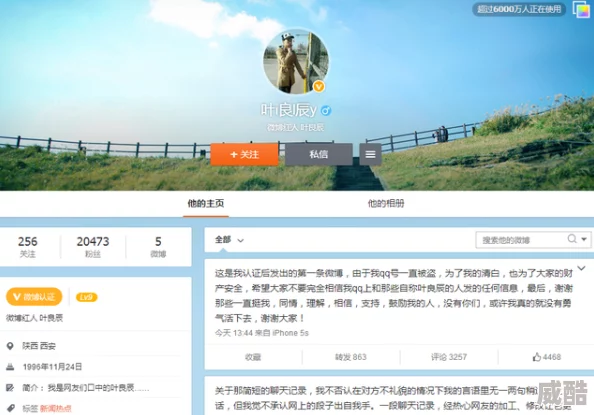Click the 微博认证 verified badge
Viewport: 594px width, 415px height.
tap(34, 297)
